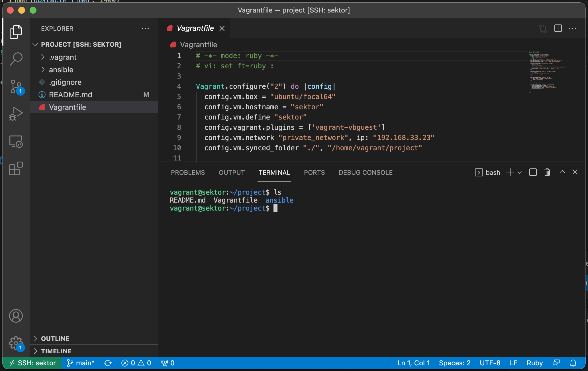Click the "M" modified badge beside README.md
The width and height of the screenshot is (588, 371).
(146, 95)
